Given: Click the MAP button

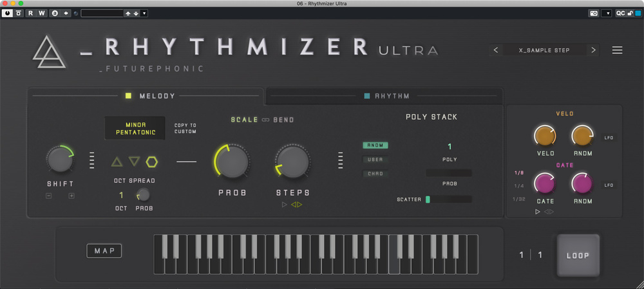Looking at the screenshot, I should click(x=104, y=250).
